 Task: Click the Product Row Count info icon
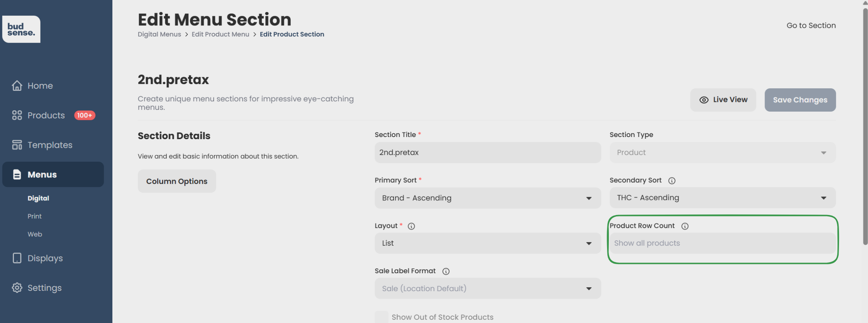point(685,226)
